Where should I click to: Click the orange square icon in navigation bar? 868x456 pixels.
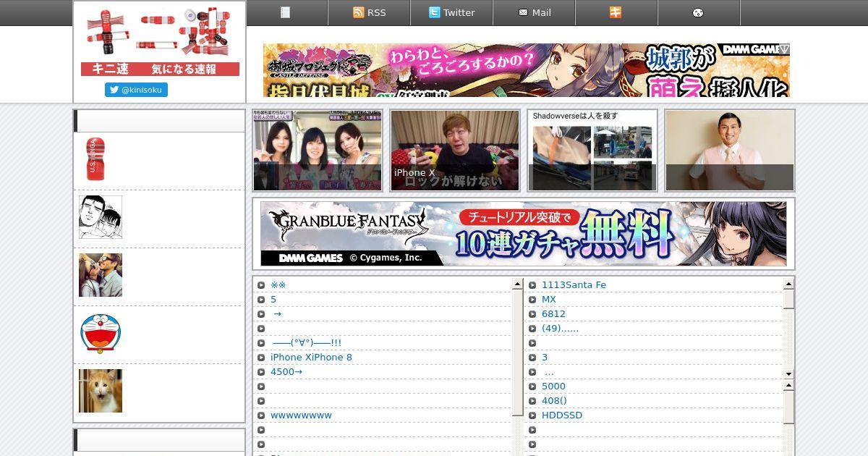coord(616,12)
